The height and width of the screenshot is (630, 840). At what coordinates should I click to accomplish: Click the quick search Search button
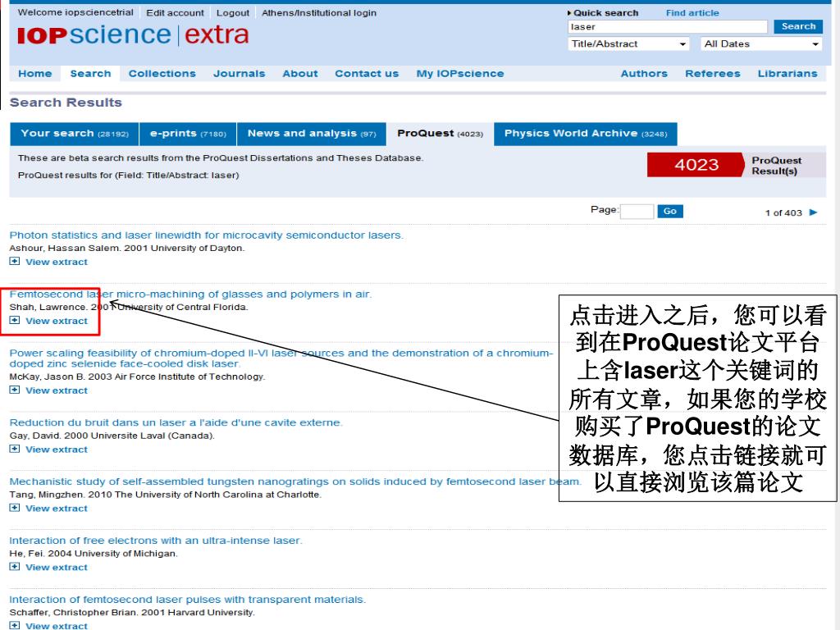(798, 26)
